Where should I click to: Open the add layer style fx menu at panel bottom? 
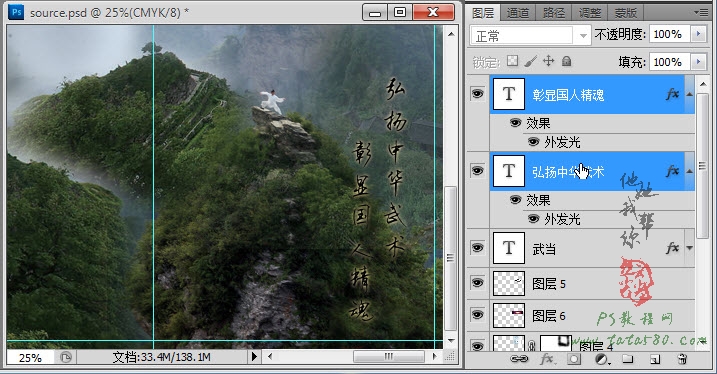[x=547, y=359]
